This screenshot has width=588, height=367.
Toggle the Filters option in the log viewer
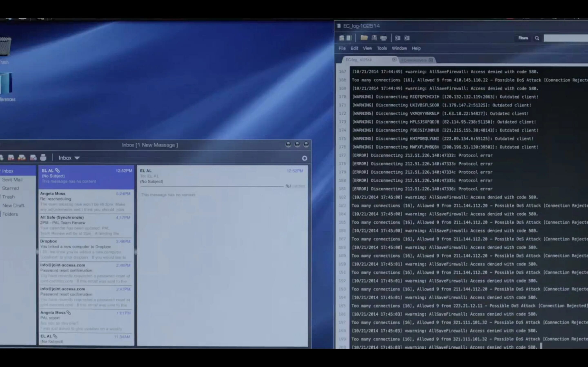pos(523,38)
